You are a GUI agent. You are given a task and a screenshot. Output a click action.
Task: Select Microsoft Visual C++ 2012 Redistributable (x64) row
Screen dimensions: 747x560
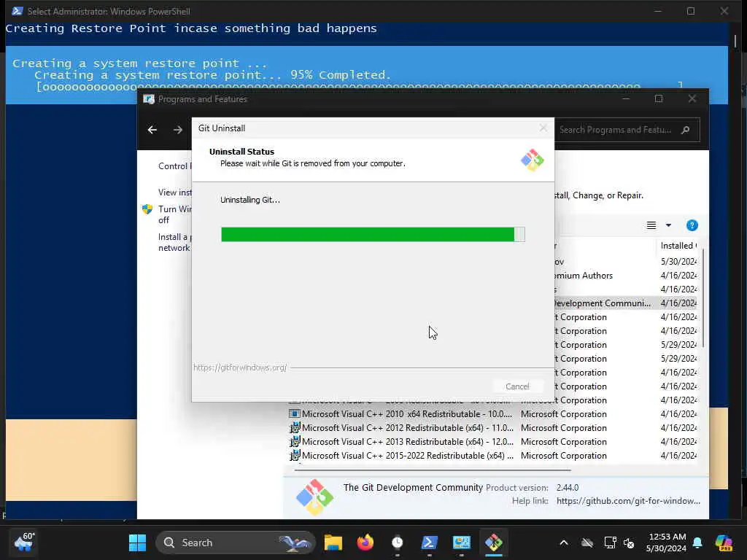493,428
